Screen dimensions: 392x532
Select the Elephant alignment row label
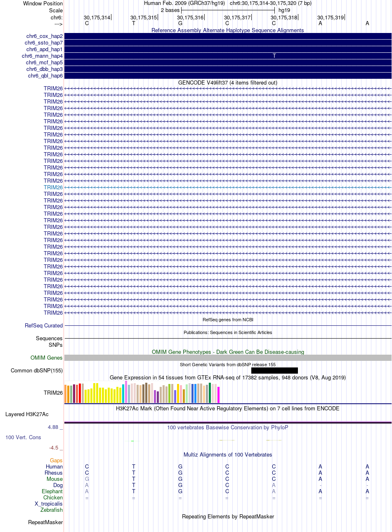(52, 492)
